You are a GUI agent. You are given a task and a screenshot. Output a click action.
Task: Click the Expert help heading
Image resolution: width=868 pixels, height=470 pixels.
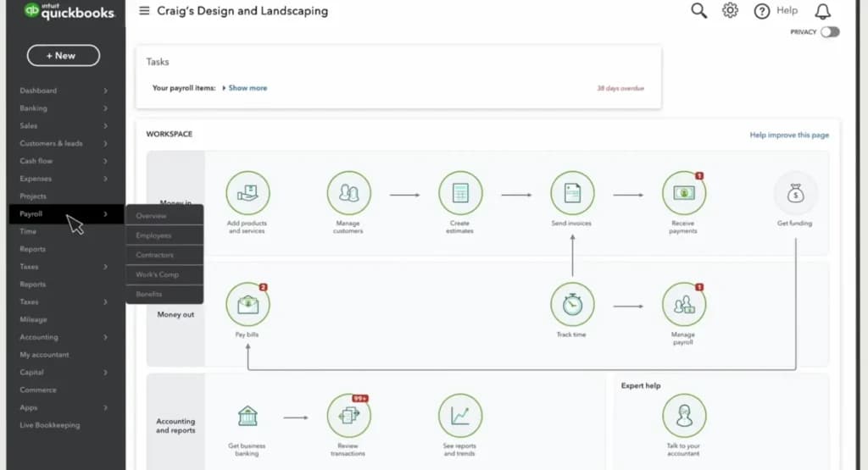point(641,385)
